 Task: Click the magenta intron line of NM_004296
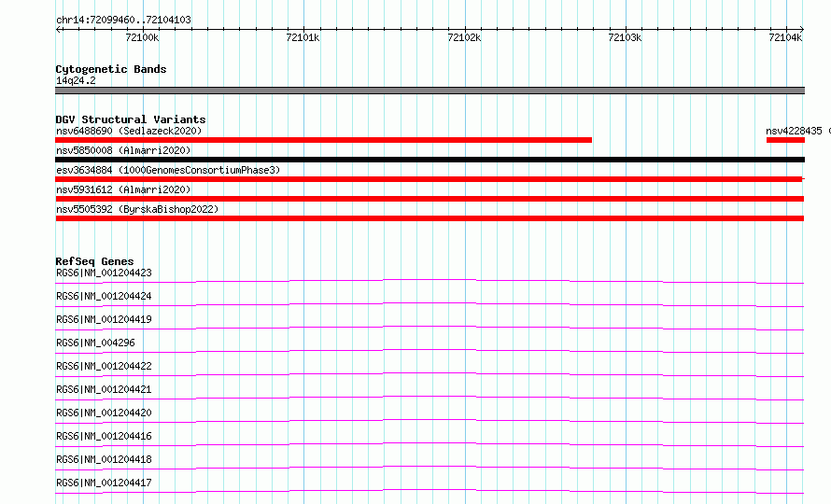coord(430,350)
